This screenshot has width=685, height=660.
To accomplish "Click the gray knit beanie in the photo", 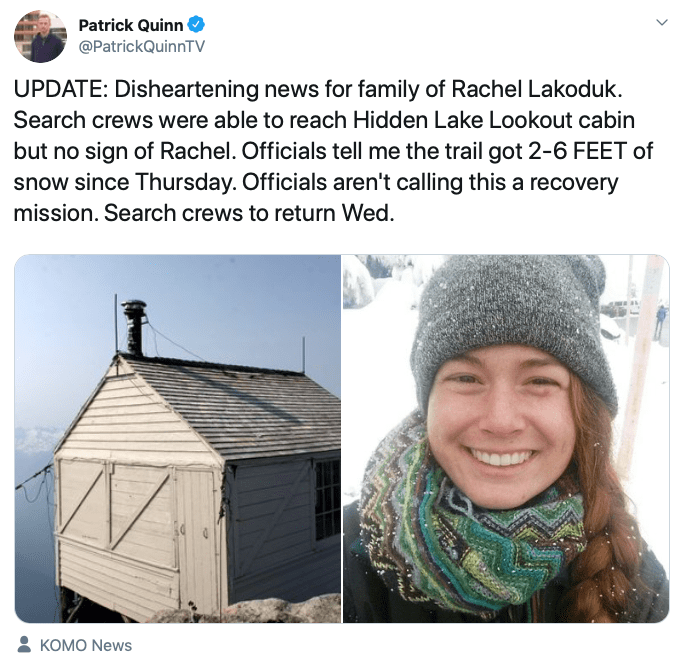I will 513,319.
